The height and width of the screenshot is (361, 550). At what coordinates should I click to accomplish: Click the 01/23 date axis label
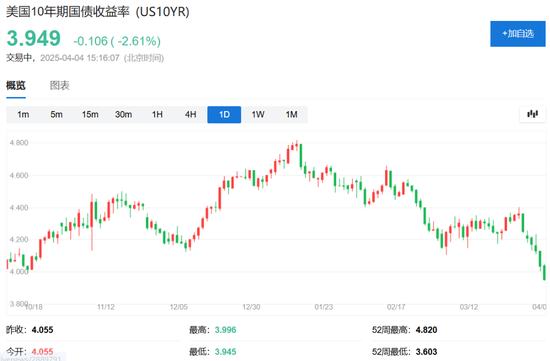[x=323, y=307]
